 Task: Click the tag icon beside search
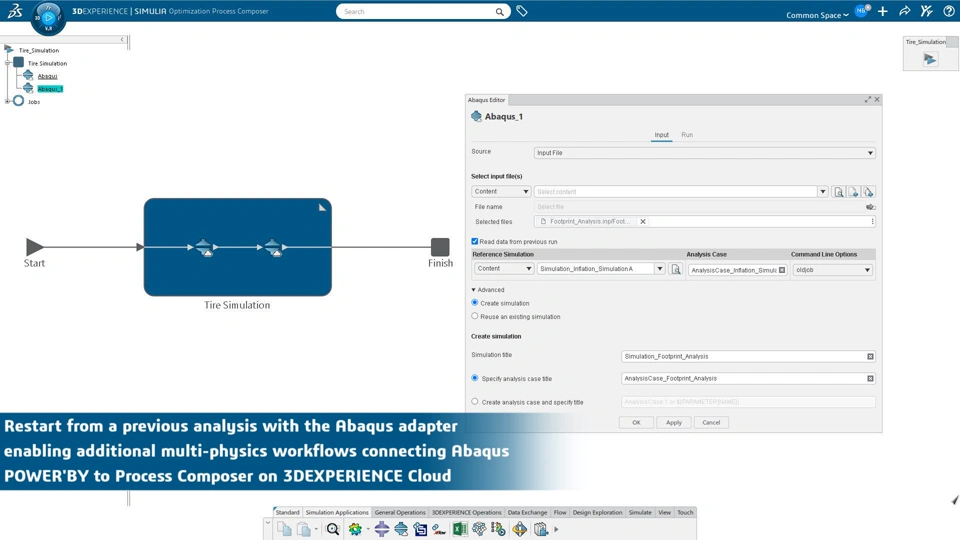click(x=522, y=11)
